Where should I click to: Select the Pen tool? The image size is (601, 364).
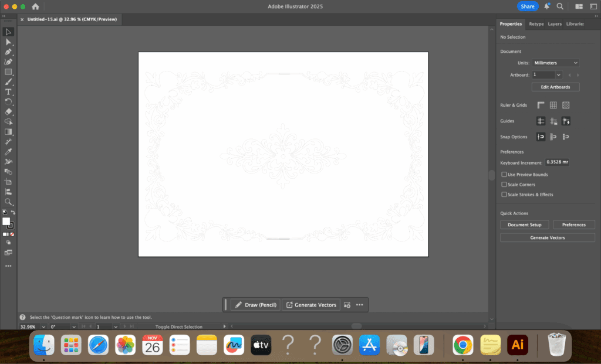point(9,52)
